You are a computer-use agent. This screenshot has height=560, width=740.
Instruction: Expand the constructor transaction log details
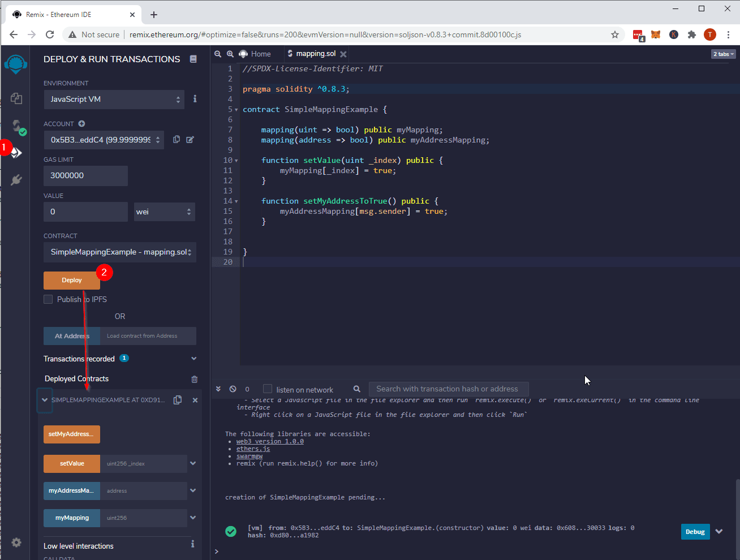[719, 532]
